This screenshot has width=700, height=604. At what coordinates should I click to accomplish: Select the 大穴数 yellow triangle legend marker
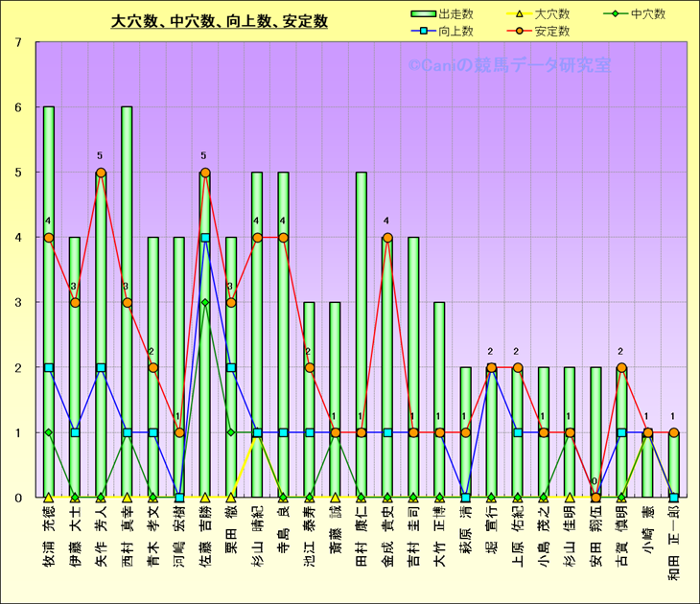[519, 13]
